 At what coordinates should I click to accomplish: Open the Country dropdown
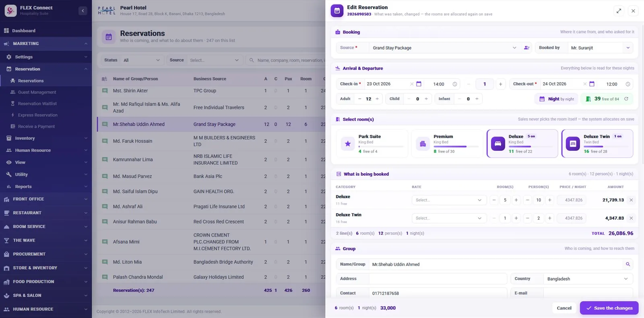(x=588, y=279)
